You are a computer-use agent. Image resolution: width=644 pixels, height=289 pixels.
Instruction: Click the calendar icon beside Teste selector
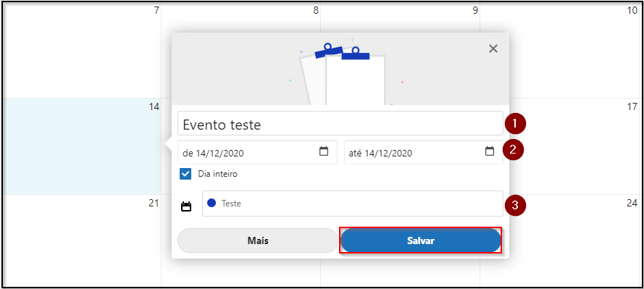click(x=186, y=206)
